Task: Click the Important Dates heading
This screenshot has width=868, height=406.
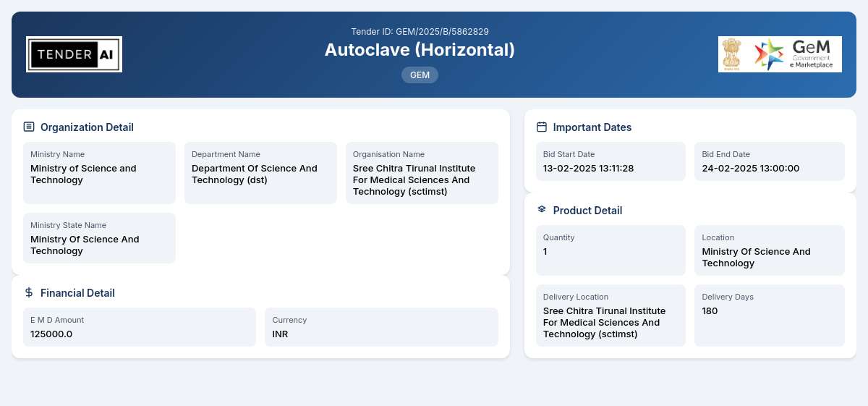Action: (x=592, y=127)
